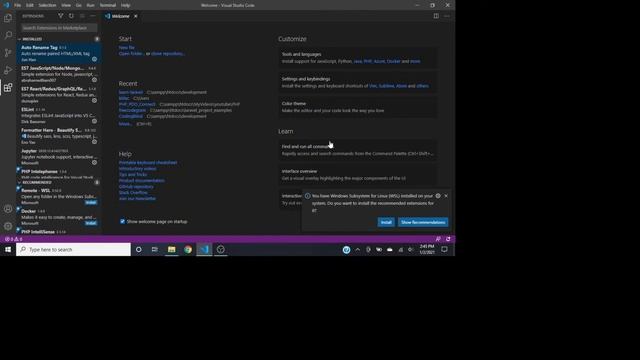The width and height of the screenshot is (640, 360).
Task: Click the New file link
Action: (127, 47)
